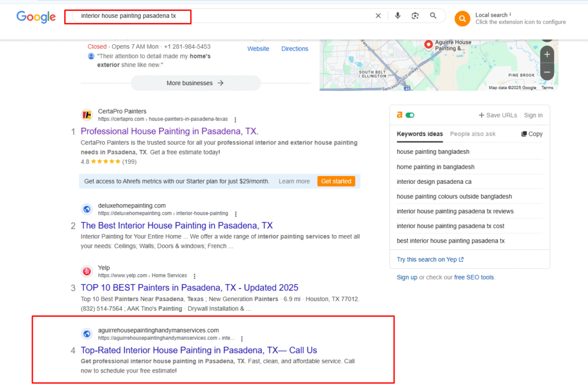The width and height of the screenshot is (588, 388).
Task: Click Copy keywords button
Action: (532, 134)
